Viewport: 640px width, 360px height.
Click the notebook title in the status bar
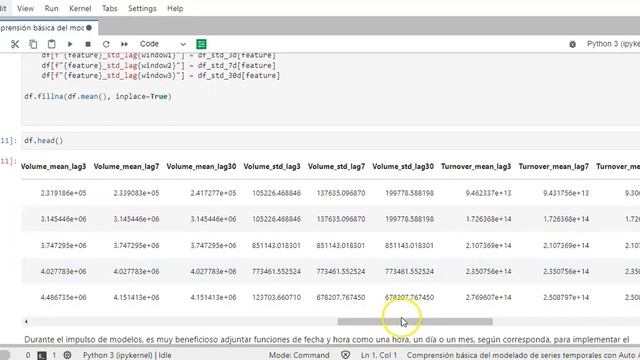pyautogui.click(x=523, y=356)
